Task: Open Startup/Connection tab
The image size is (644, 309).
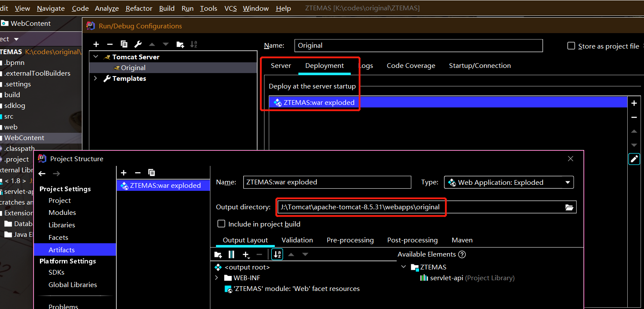Action: click(480, 66)
